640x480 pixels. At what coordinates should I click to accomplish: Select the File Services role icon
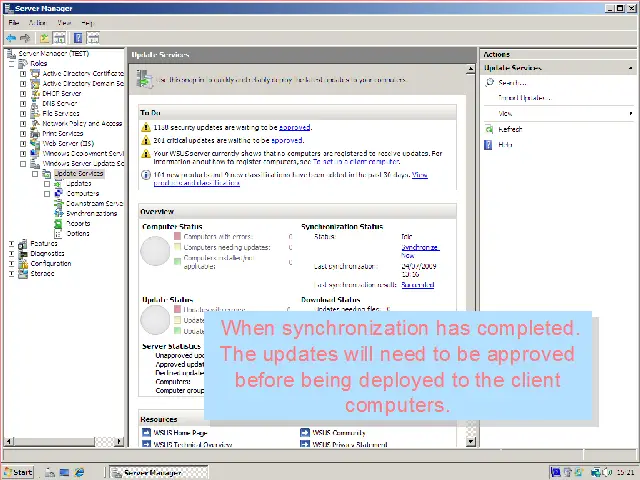[x=35, y=113]
